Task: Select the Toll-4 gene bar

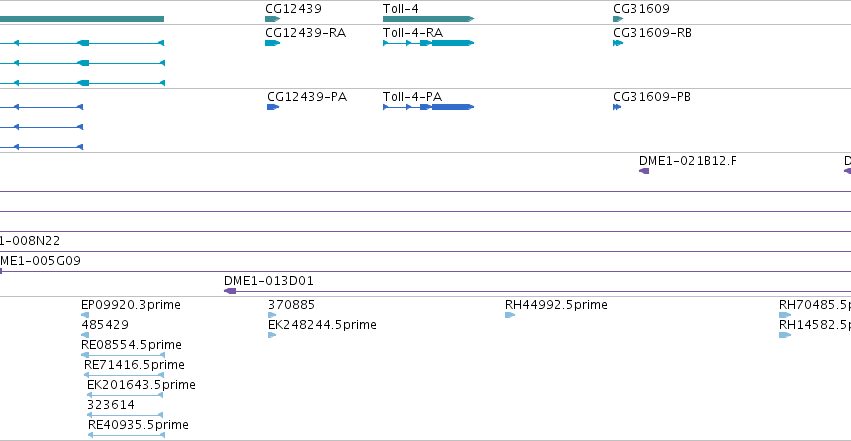Action: pyautogui.click(x=428, y=19)
